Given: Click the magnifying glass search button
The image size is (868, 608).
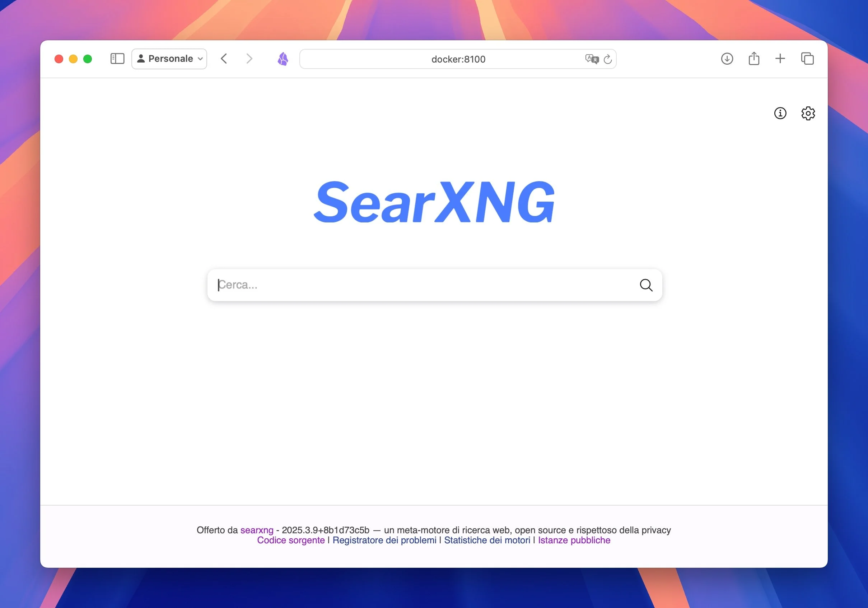Looking at the screenshot, I should pyautogui.click(x=646, y=285).
